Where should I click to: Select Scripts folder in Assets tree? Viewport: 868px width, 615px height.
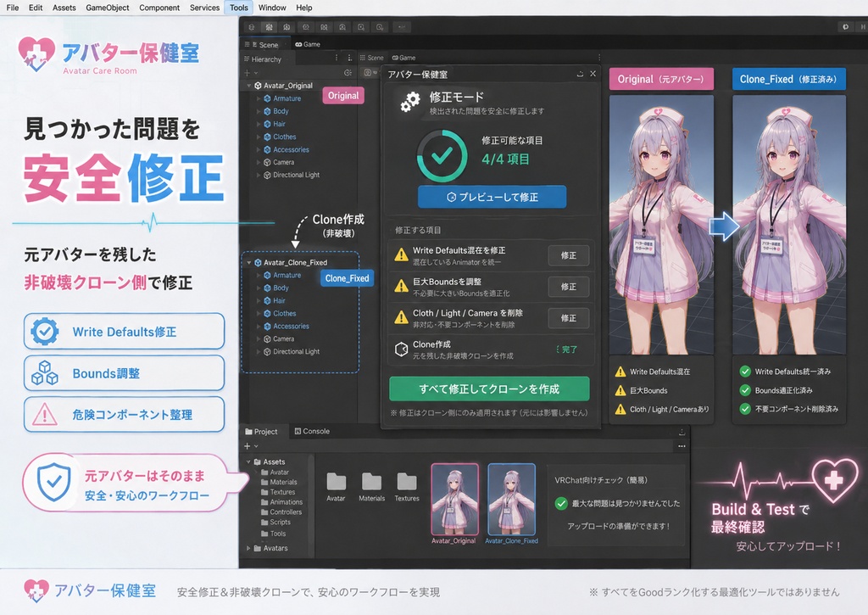click(x=275, y=522)
